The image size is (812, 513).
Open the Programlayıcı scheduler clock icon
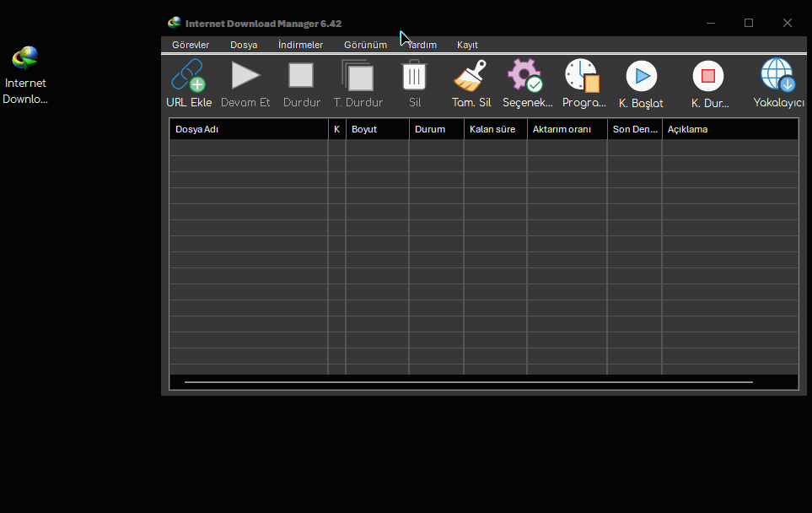click(582, 75)
